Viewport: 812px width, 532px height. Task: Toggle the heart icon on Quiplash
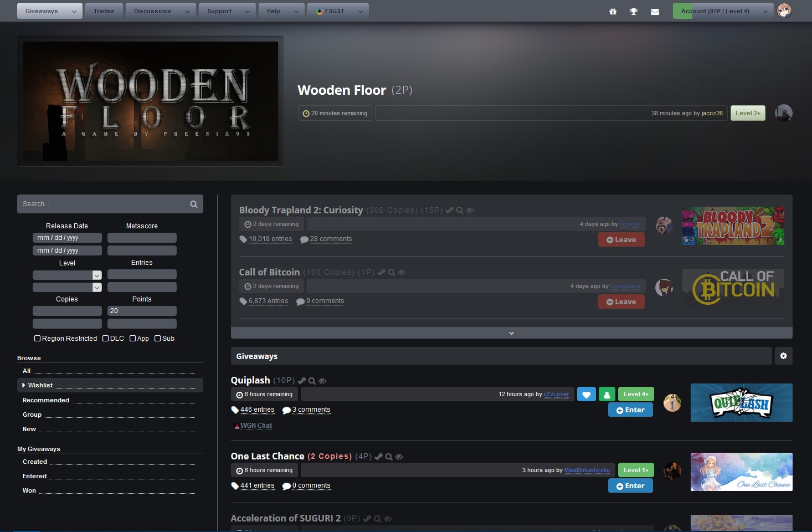point(587,394)
